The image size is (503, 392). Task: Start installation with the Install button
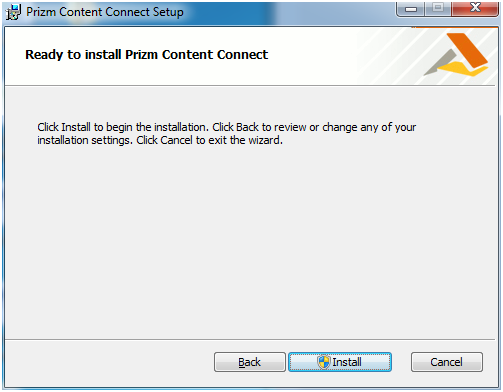pos(340,362)
